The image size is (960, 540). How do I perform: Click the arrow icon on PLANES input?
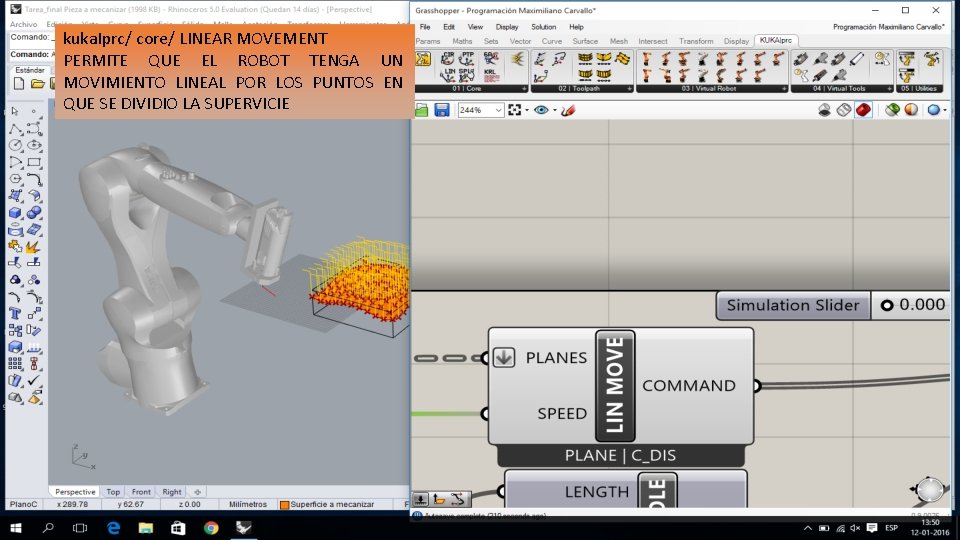(x=504, y=357)
